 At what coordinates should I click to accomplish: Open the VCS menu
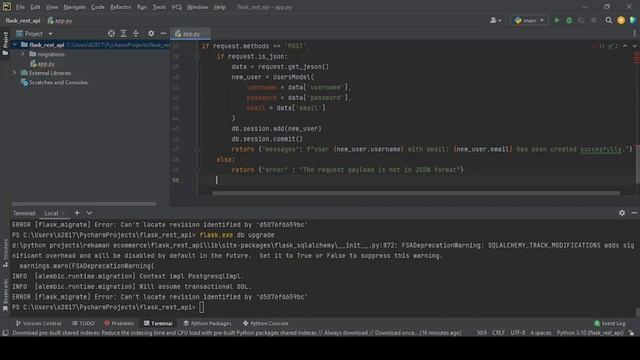176,7
